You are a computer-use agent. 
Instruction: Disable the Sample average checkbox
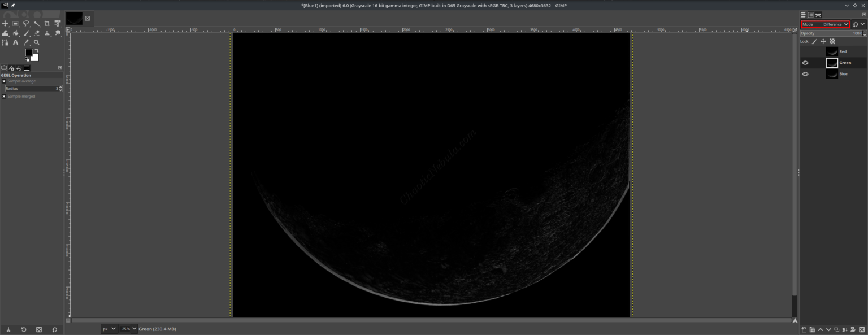coord(4,81)
